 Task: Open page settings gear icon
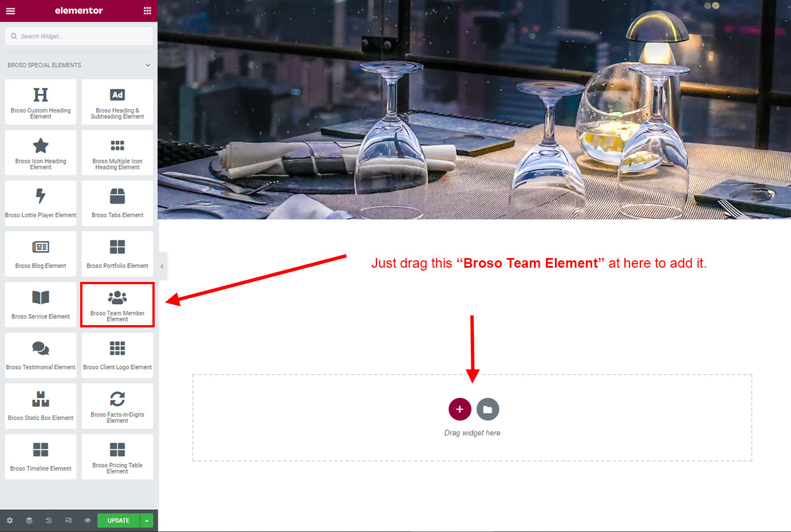10,521
